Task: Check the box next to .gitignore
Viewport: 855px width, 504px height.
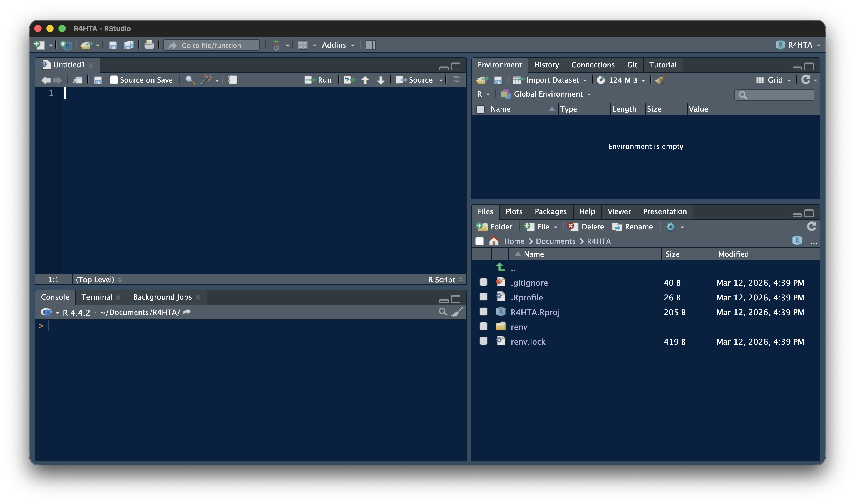Action: pos(483,282)
